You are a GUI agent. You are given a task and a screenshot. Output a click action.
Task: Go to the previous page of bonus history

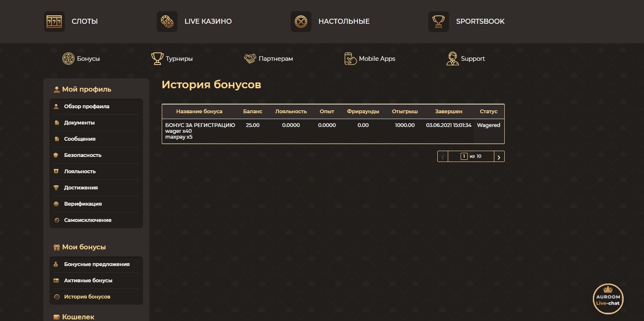coord(443,157)
